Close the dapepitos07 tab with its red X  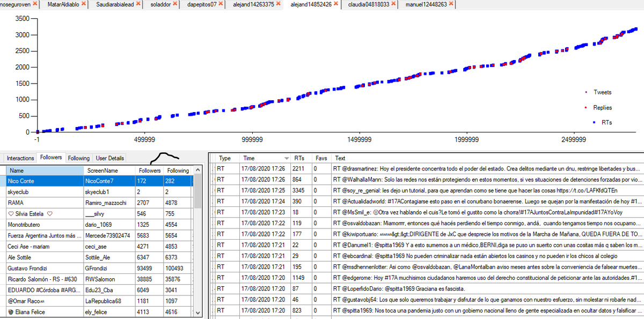coord(222,4)
